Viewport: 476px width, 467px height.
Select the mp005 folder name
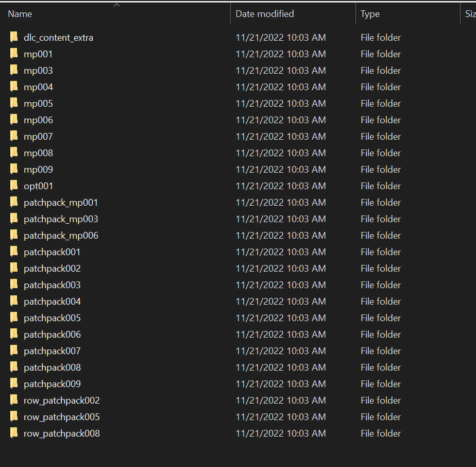tap(38, 104)
